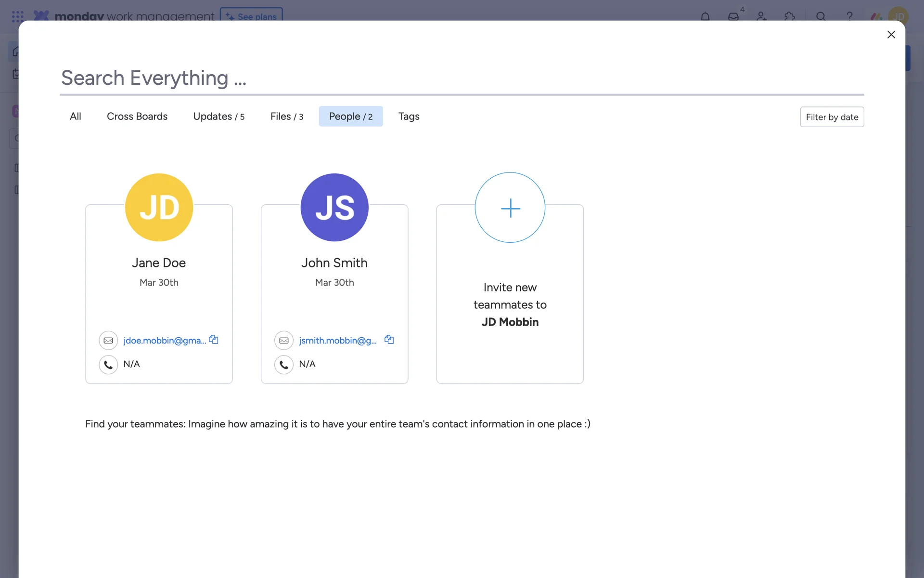This screenshot has width=924, height=578.
Task: Copy Jane Doe's email address icon
Action: click(214, 340)
